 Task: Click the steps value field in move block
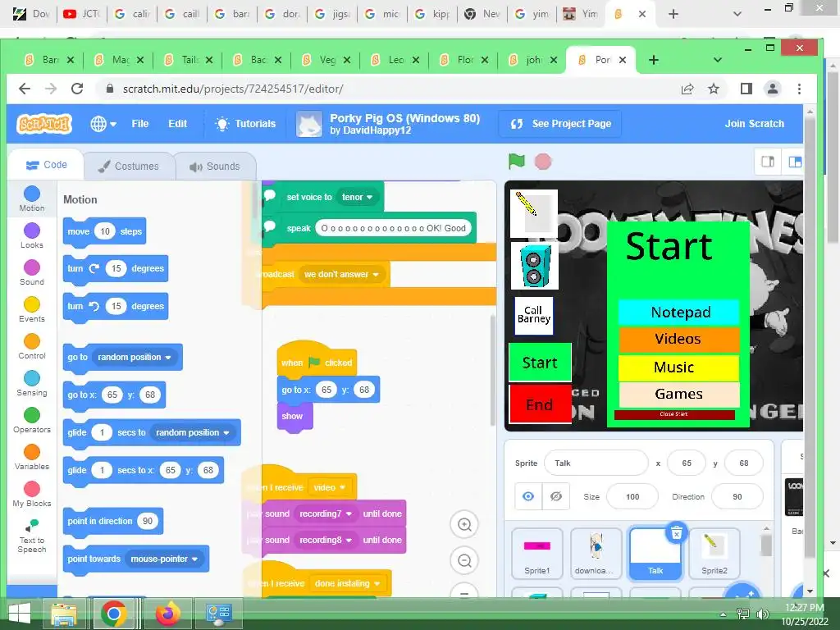pos(105,231)
